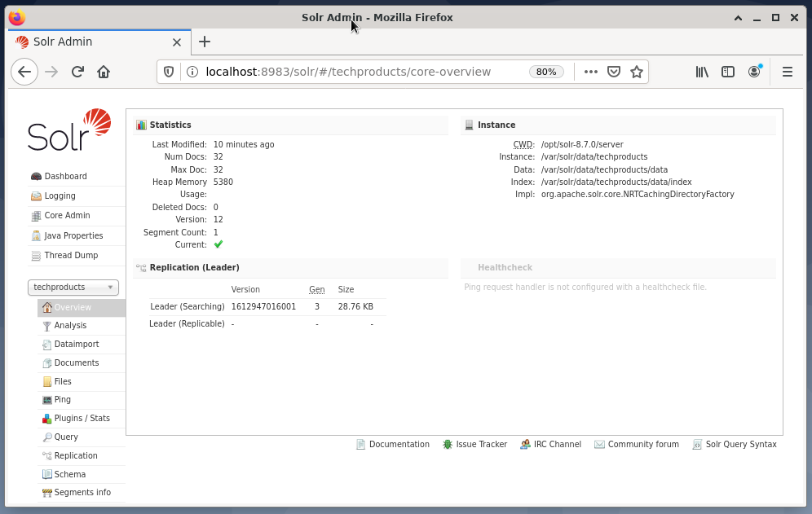
Task: Expand page actions three-dot menu
Action: (x=591, y=72)
